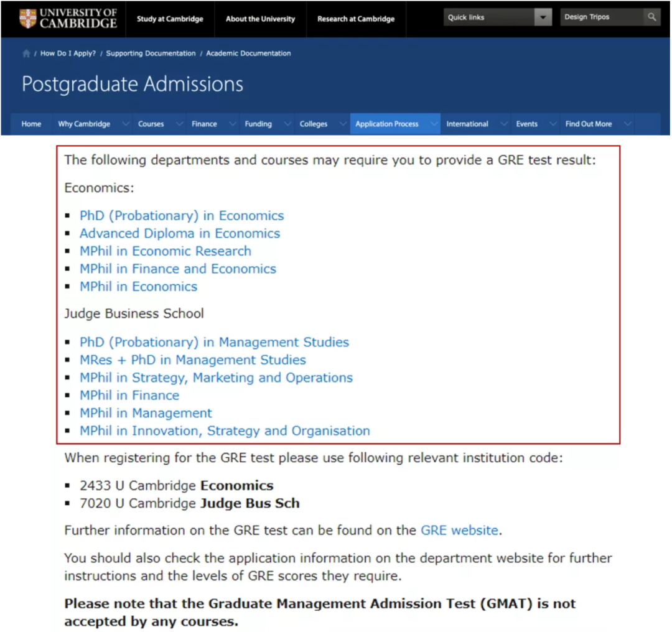Open PhD (Probationary) in Management Studies link

pyautogui.click(x=214, y=342)
